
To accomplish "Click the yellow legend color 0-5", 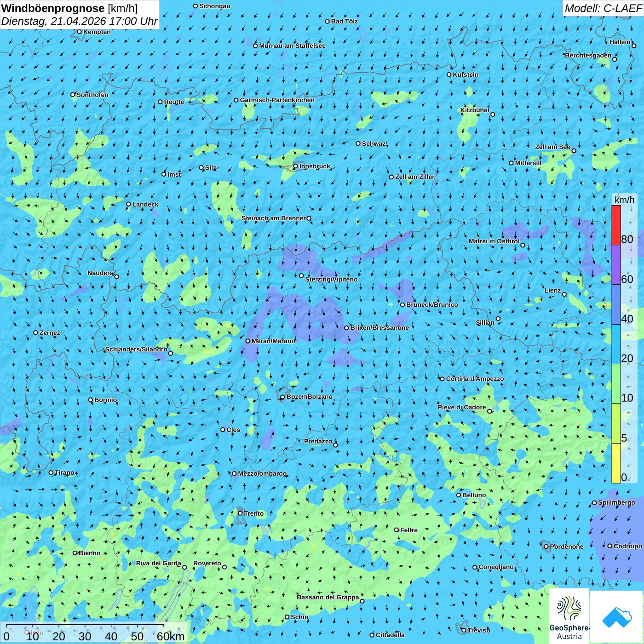I will point(616,463).
